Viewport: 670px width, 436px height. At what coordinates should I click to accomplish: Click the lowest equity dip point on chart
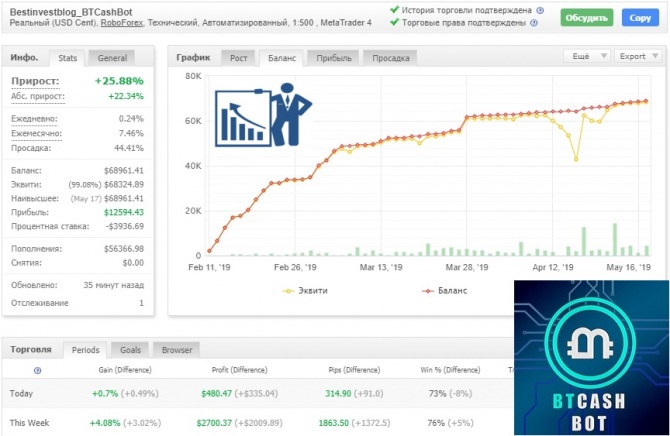(576, 159)
